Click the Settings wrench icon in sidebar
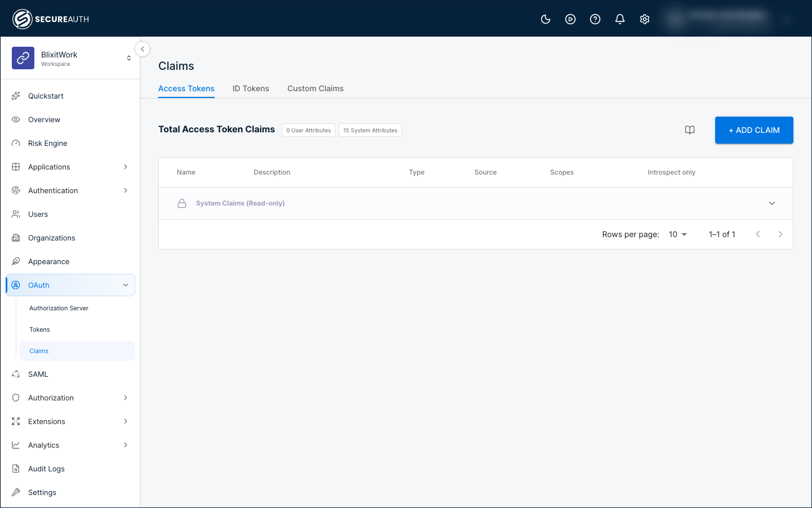Screen dimensions: 812x508 (16, 492)
